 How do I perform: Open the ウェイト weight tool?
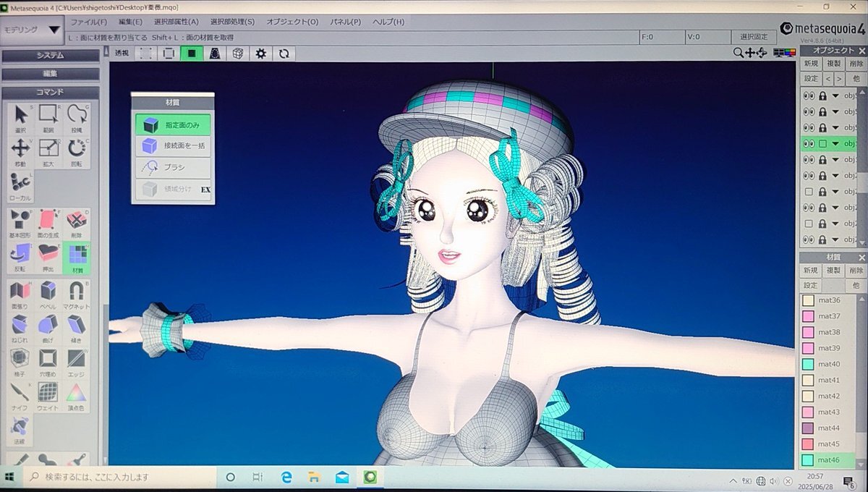tap(48, 396)
